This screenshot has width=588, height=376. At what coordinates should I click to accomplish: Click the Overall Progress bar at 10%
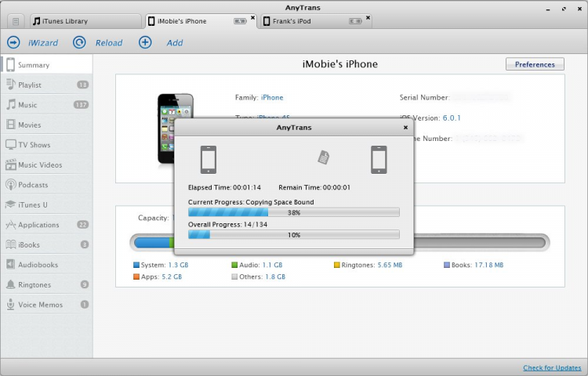tap(294, 235)
